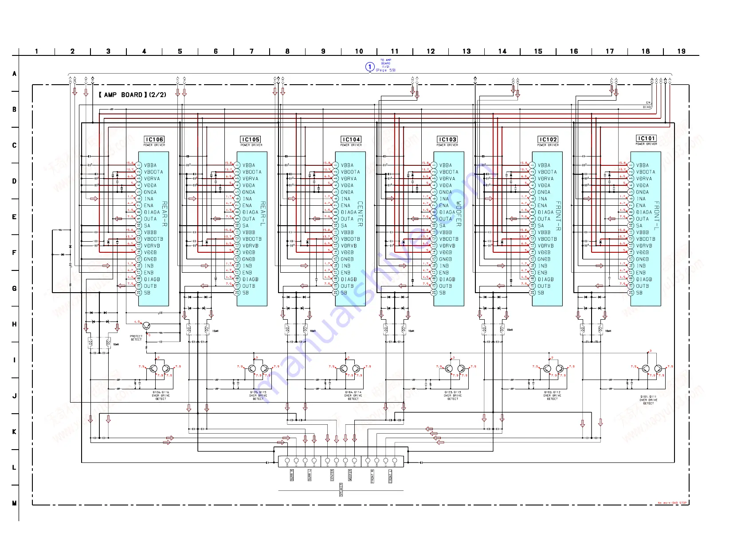Click column number 10 in grid header

point(359,51)
